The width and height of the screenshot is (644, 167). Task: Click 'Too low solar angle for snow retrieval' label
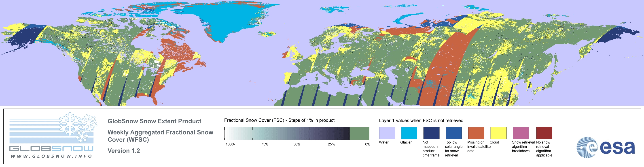454,149
